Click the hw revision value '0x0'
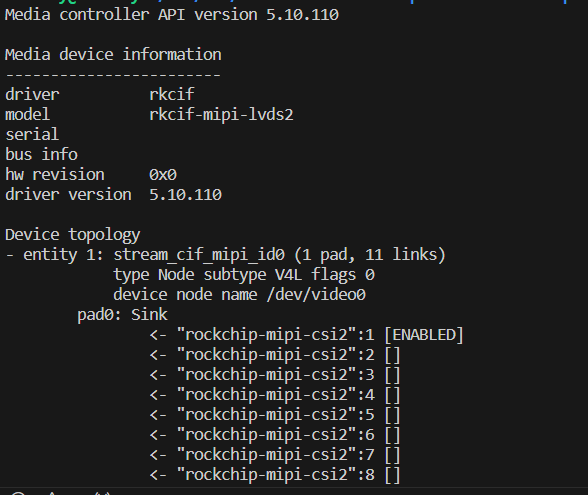This screenshot has height=495, width=588. pos(163,175)
